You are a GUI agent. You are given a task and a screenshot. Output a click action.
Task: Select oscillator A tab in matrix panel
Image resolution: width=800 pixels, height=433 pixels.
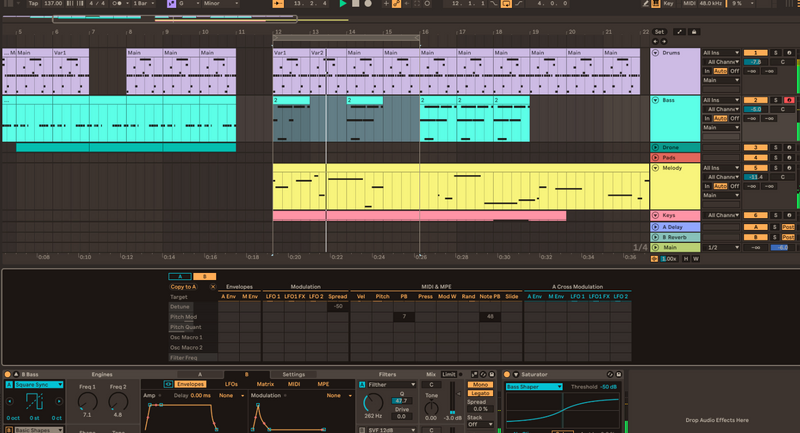180,276
